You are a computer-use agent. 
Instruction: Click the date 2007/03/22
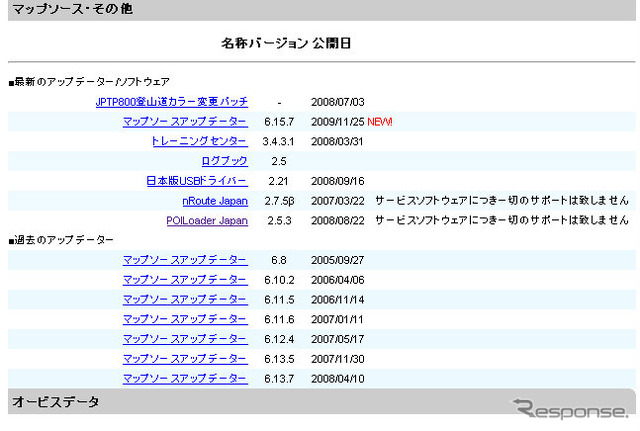pyautogui.click(x=338, y=201)
